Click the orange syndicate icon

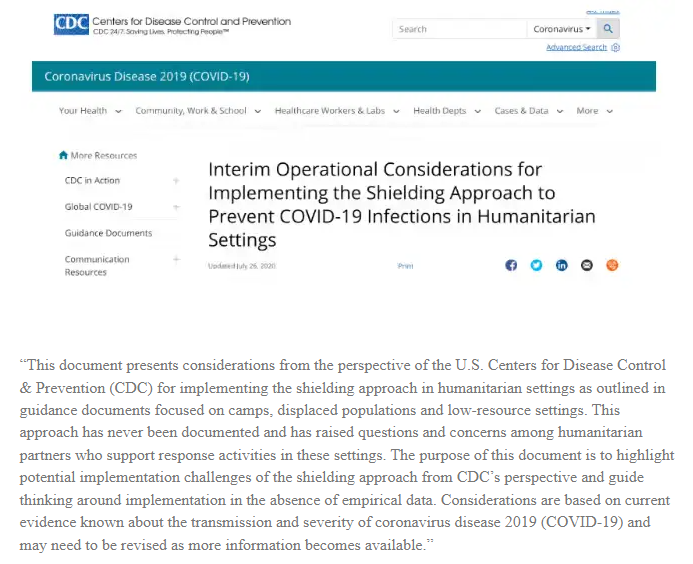(x=612, y=265)
